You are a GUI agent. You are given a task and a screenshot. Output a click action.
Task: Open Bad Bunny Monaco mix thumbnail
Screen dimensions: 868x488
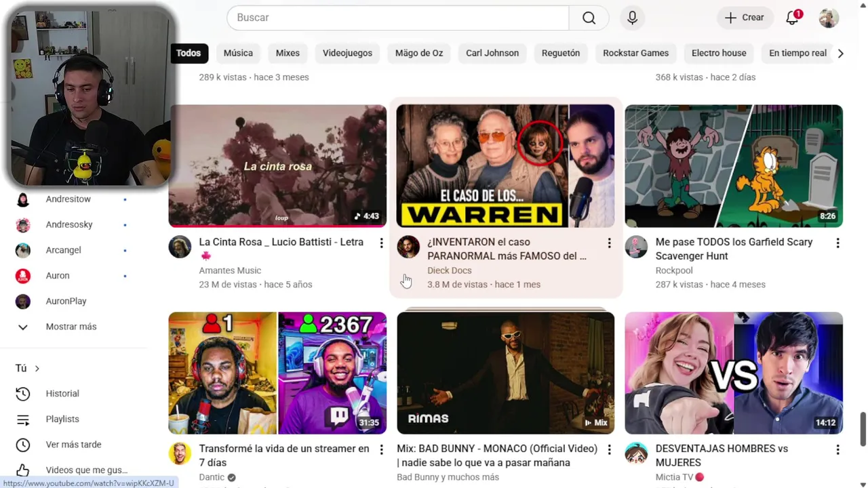pyautogui.click(x=505, y=373)
